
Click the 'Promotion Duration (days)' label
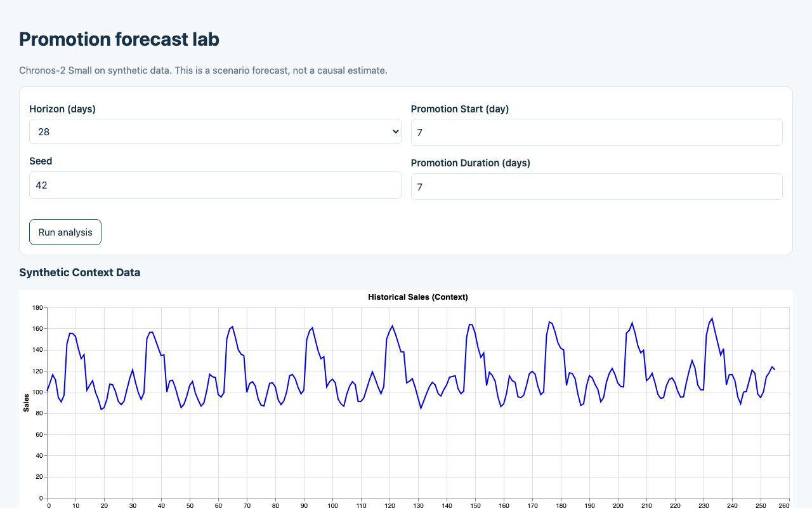point(471,163)
